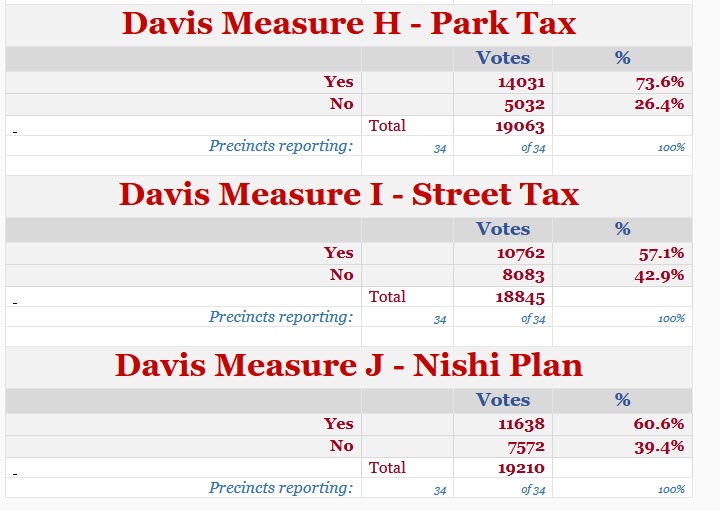
Task: Select the 19210 total votes cell
Action: click(x=520, y=468)
